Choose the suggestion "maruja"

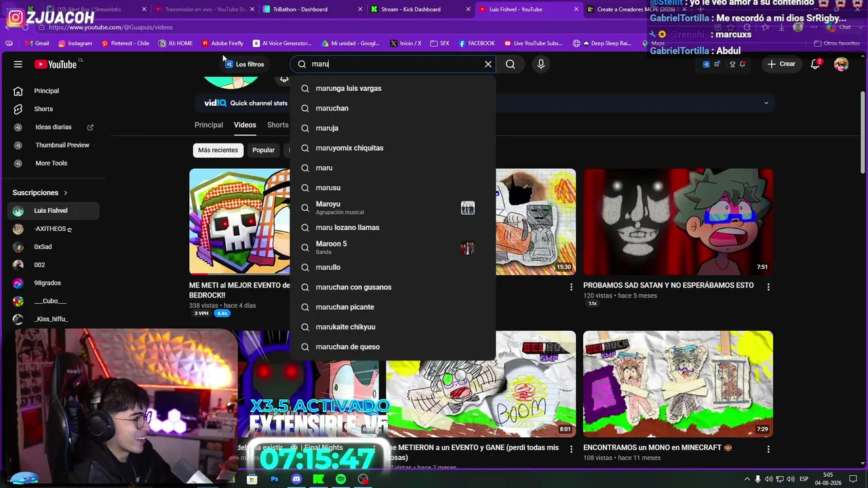(x=393, y=128)
